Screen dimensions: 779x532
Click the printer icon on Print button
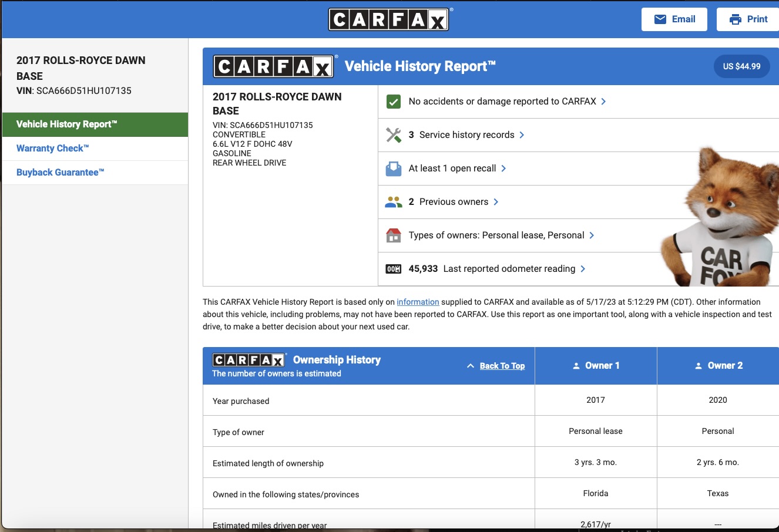[735, 19]
